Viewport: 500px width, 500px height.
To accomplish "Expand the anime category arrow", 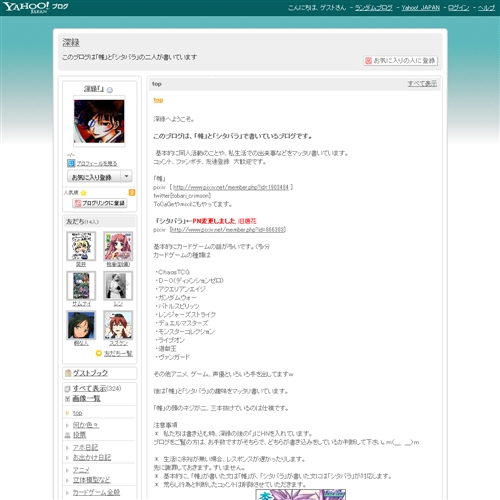I will pyautogui.click(x=67, y=470).
